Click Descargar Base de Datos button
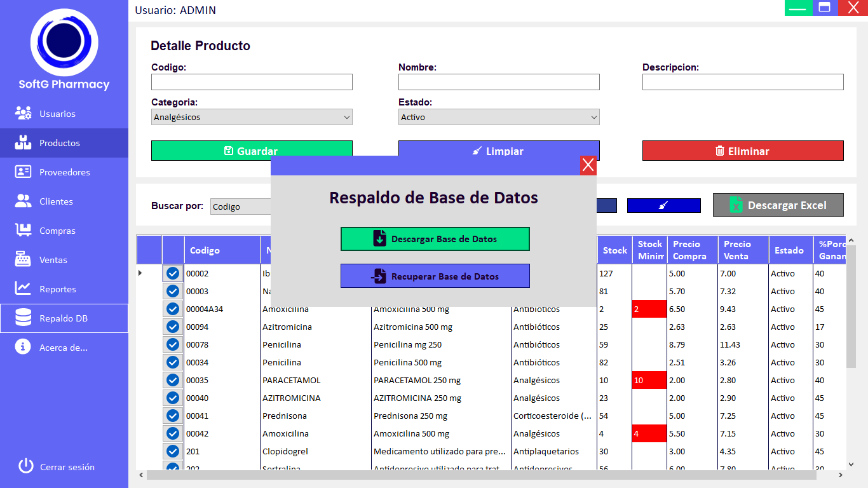The height and width of the screenshot is (488, 868). point(435,239)
